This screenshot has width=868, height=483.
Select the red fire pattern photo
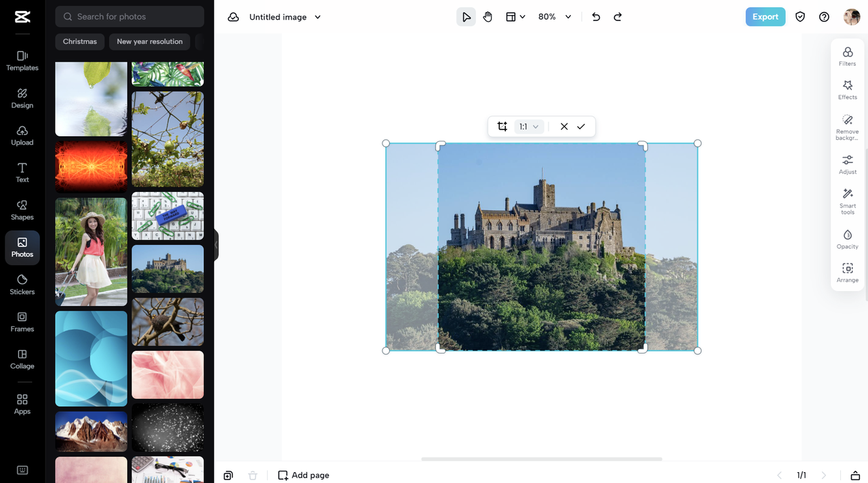point(91,167)
